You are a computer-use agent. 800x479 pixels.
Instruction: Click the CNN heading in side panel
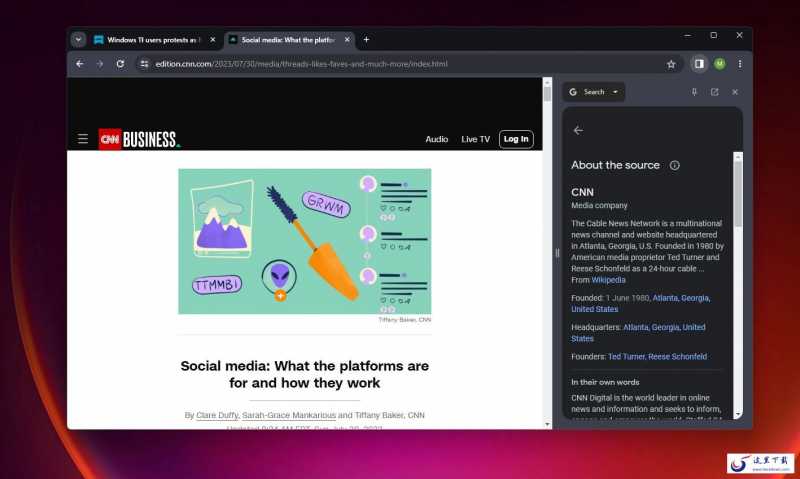(x=582, y=192)
